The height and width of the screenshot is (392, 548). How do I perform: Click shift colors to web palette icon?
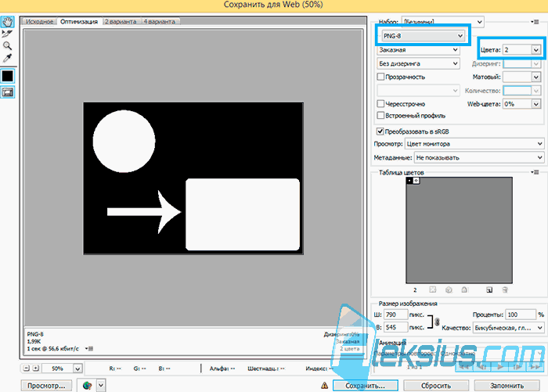(449, 290)
